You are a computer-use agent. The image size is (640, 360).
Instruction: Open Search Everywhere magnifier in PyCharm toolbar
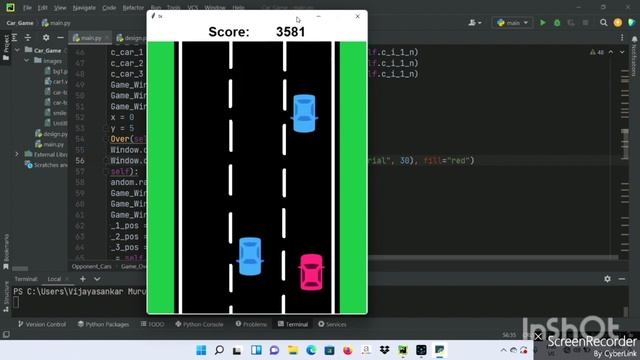603,23
